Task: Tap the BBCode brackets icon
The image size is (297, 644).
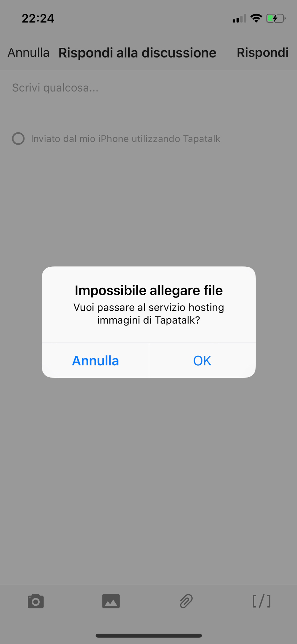Action: point(261,601)
